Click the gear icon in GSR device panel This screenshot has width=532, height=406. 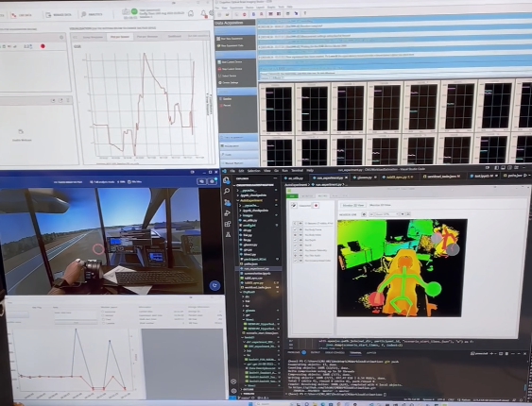click(61, 37)
